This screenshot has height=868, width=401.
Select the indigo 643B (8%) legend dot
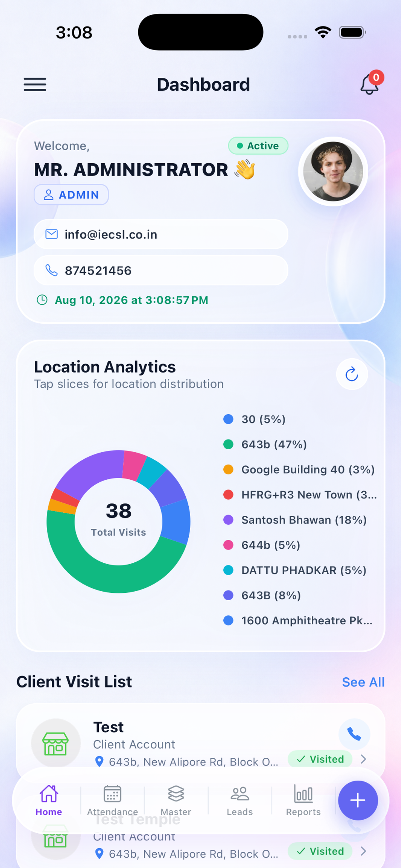point(228,596)
